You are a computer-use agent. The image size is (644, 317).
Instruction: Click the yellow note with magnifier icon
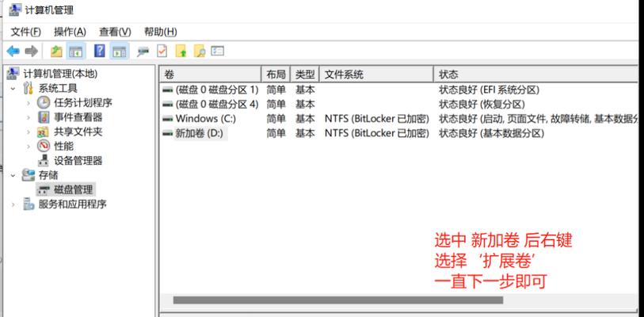click(x=200, y=52)
